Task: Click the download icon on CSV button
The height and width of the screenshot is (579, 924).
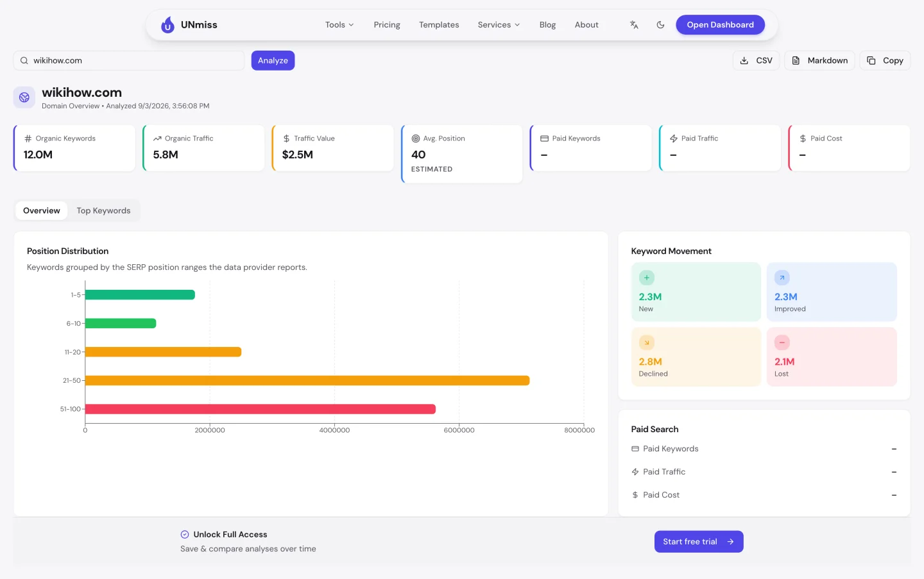Action: [x=744, y=60]
